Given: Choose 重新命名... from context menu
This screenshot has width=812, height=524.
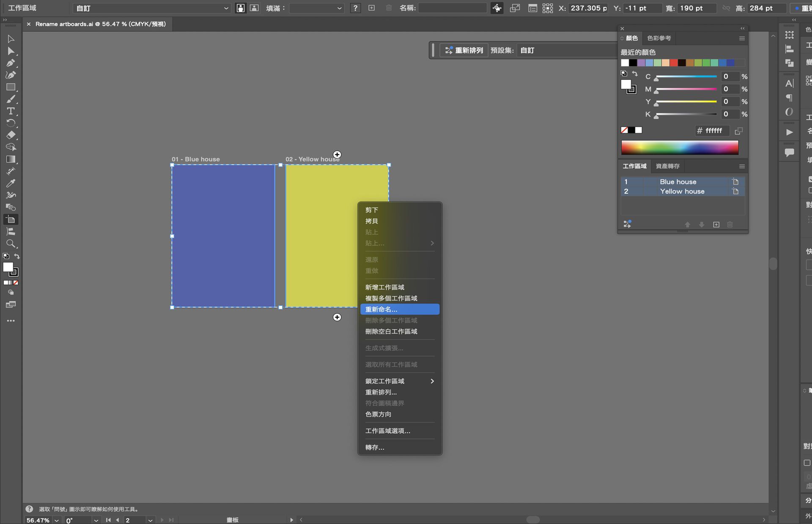Looking at the screenshot, I should pos(400,309).
